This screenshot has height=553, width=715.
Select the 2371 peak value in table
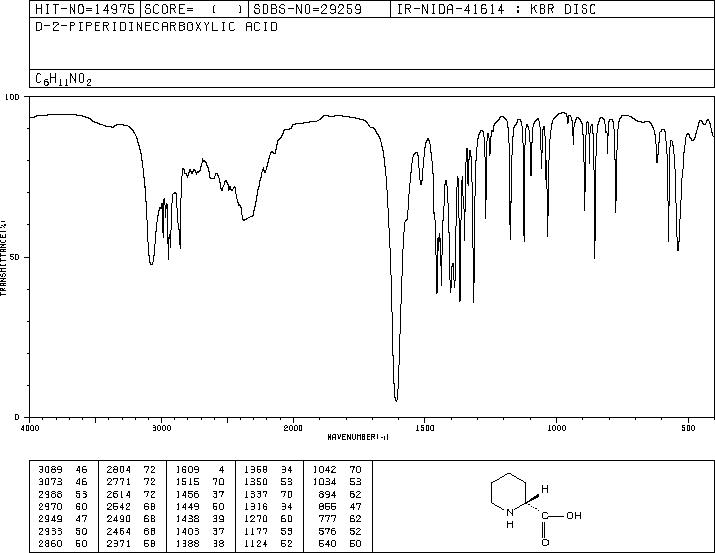119,544
